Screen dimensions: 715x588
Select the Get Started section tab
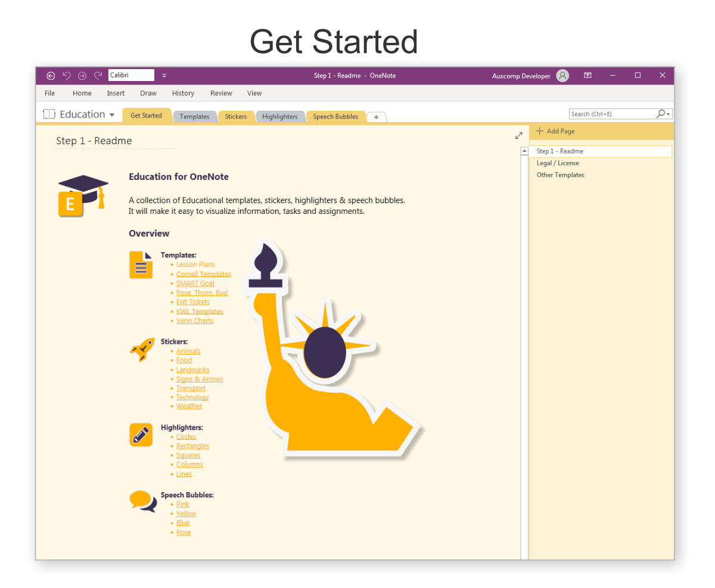click(146, 116)
